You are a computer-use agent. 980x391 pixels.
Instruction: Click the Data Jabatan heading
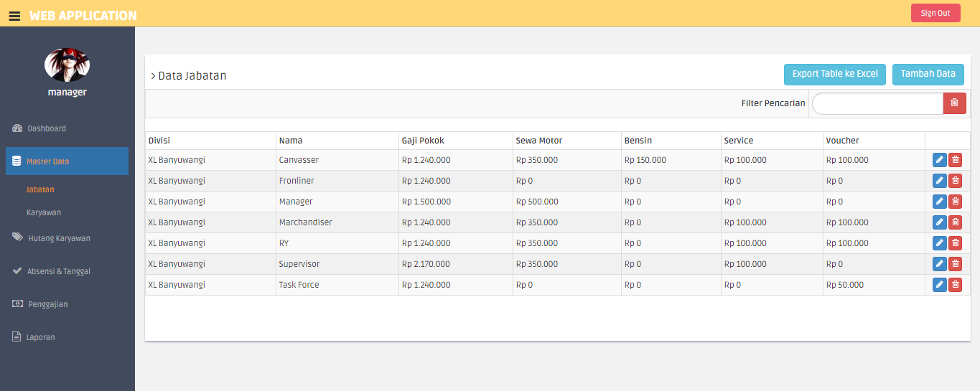pyautogui.click(x=192, y=75)
